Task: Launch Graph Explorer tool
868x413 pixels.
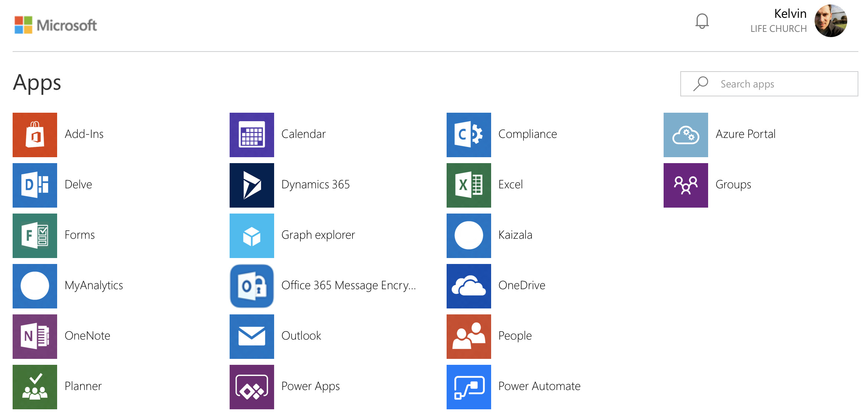Action: pyautogui.click(x=253, y=234)
